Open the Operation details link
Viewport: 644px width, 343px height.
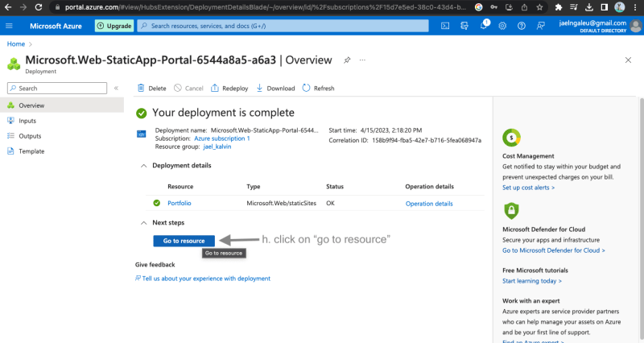coord(429,204)
